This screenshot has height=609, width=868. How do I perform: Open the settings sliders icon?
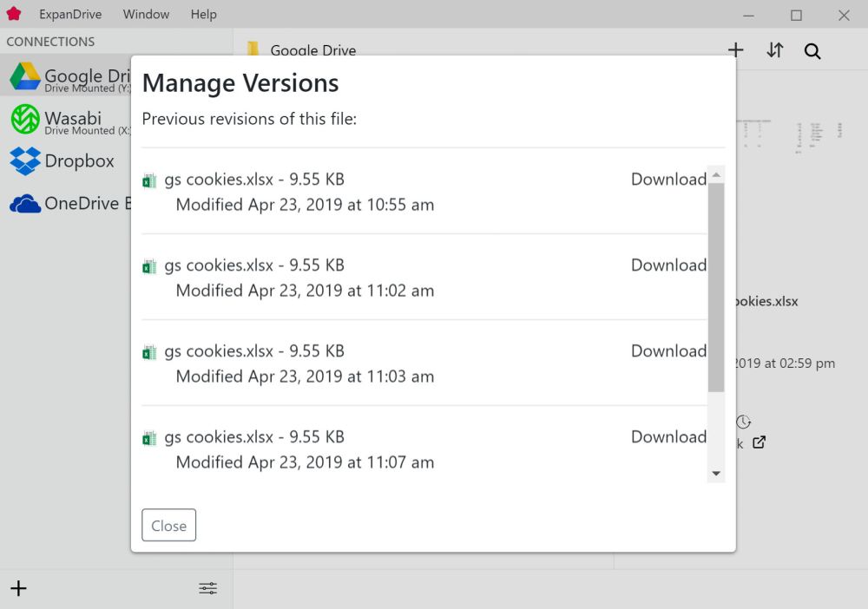click(x=208, y=588)
